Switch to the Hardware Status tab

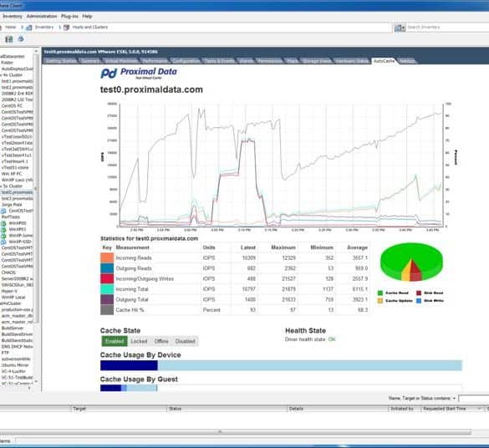352,61
